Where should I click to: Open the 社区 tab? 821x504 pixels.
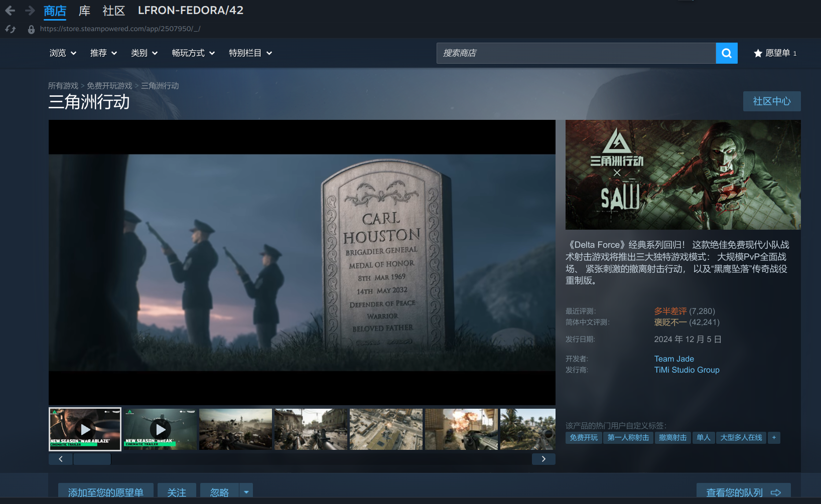point(113,11)
